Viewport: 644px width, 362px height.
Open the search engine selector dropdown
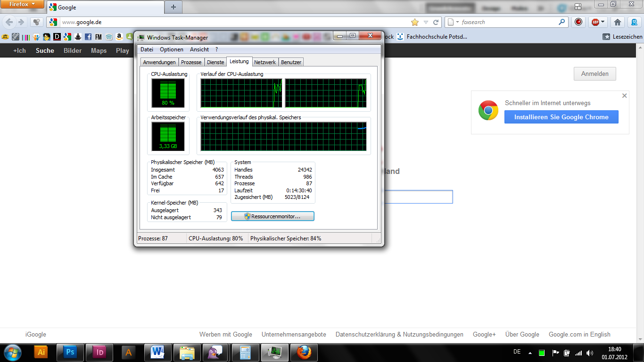[x=453, y=22]
